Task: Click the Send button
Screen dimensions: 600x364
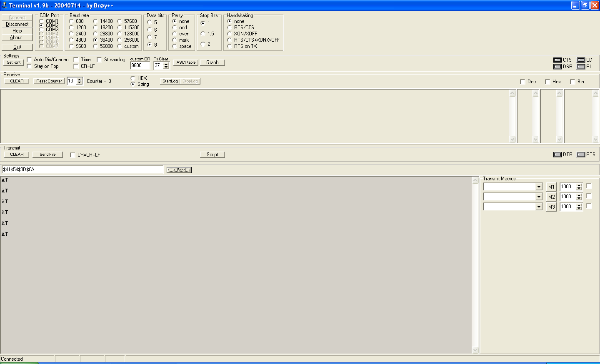Action: coord(179,170)
